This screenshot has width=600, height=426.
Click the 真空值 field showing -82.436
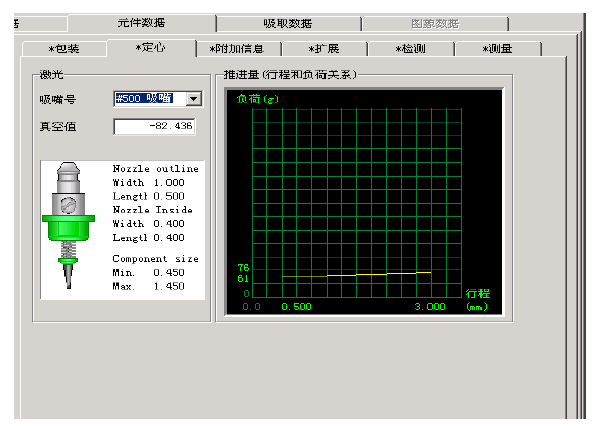(x=155, y=126)
